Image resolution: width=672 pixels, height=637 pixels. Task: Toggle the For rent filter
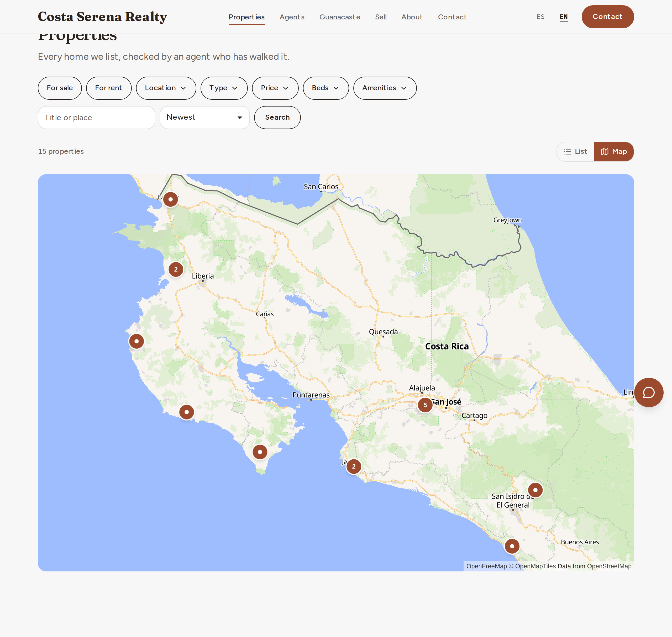pos(109,88)
